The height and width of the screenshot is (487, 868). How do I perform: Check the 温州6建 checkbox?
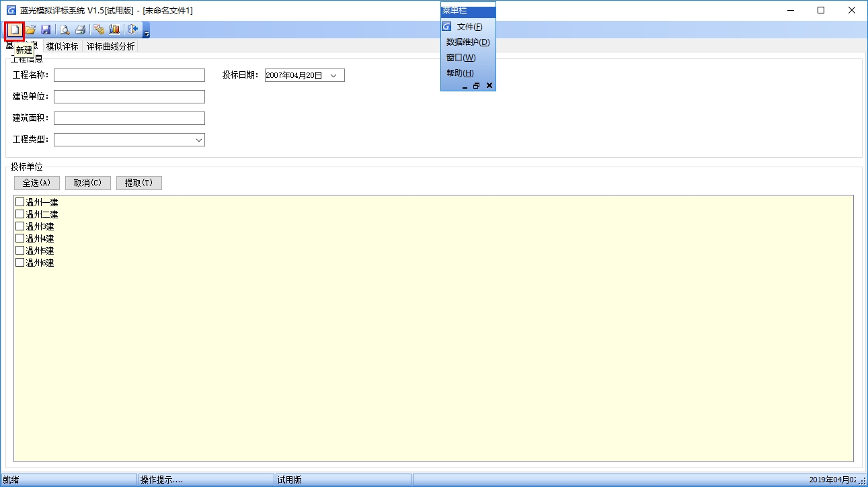[19, 263]
